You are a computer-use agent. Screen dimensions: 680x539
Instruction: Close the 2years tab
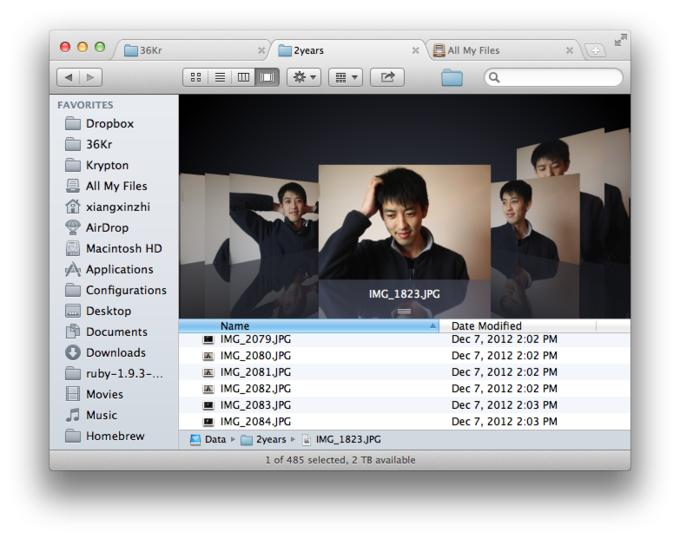[x=415, y=50]
